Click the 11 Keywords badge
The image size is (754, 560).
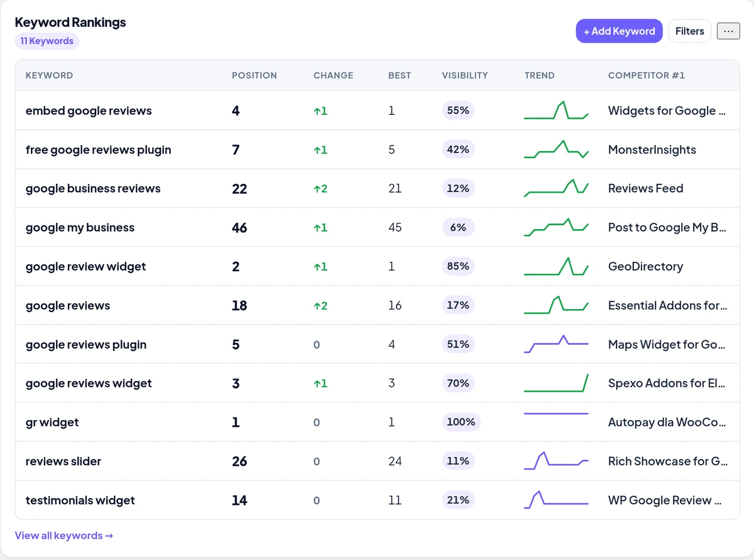[x=47, y=41]
